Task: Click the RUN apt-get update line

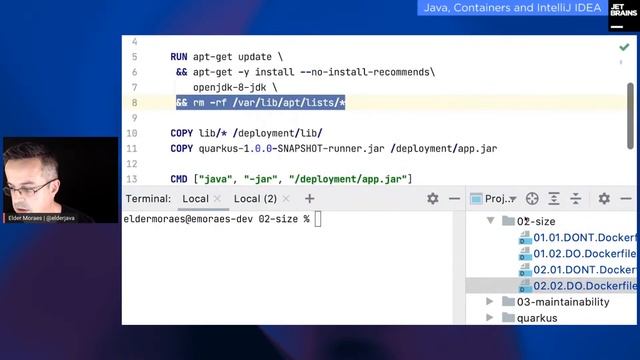Action: [x=227, y=57]
